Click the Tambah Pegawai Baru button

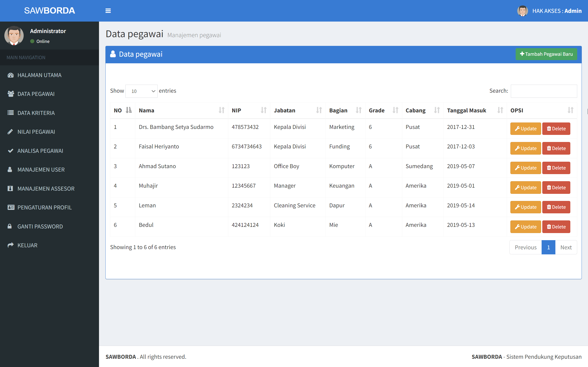click(x=546, y=54)
